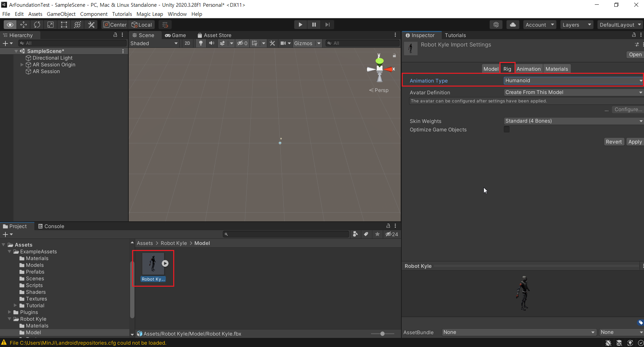644x347 pixels.
Task: Open the Component menu
Action: [x=94, y=14]
